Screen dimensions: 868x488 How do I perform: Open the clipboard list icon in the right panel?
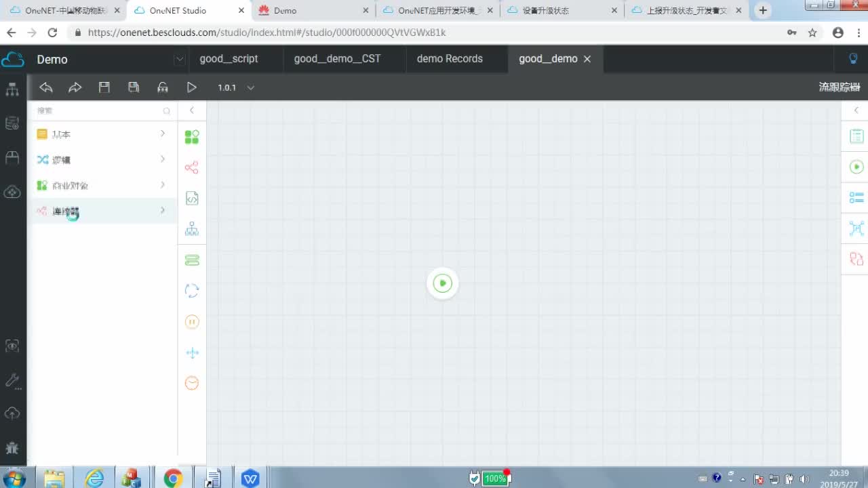coord(856,136)
